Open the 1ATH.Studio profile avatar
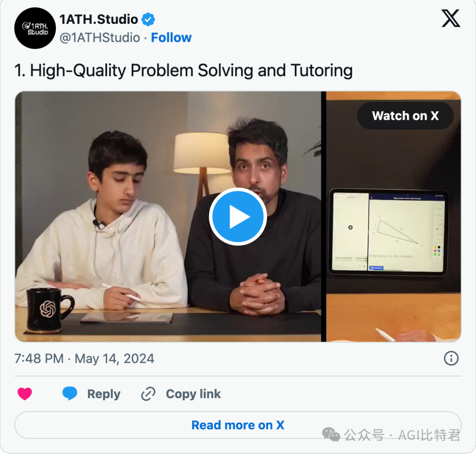This screenshot has height=454, width=476. (35, 28)
